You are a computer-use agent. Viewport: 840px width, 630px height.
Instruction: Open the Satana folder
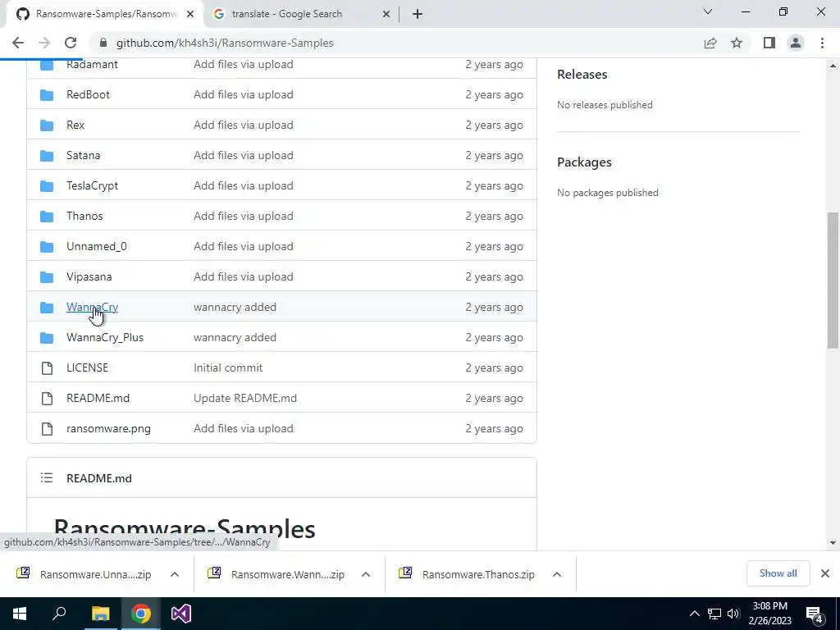pos(83,155)
